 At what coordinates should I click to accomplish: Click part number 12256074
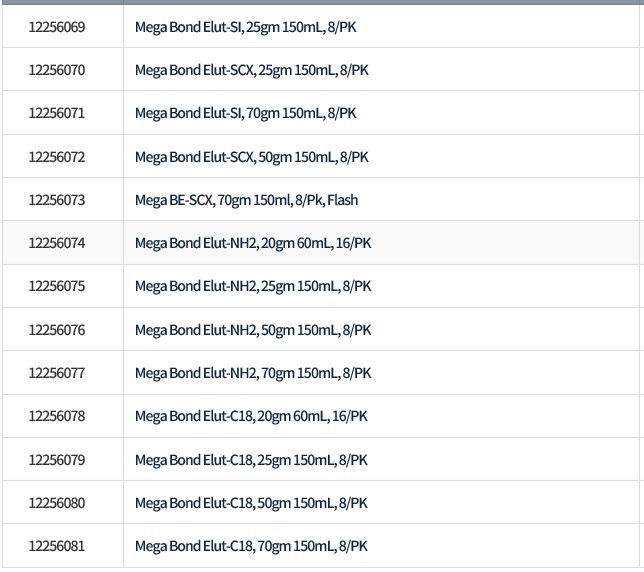tap(57, 243)
